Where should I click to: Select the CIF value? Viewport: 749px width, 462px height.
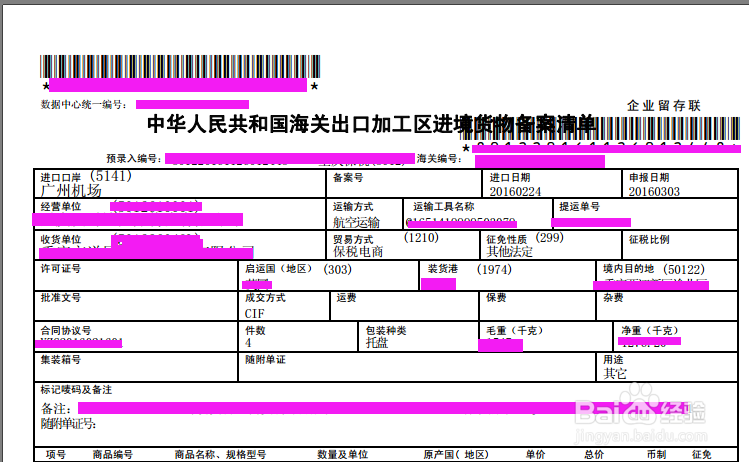point(254,314)
